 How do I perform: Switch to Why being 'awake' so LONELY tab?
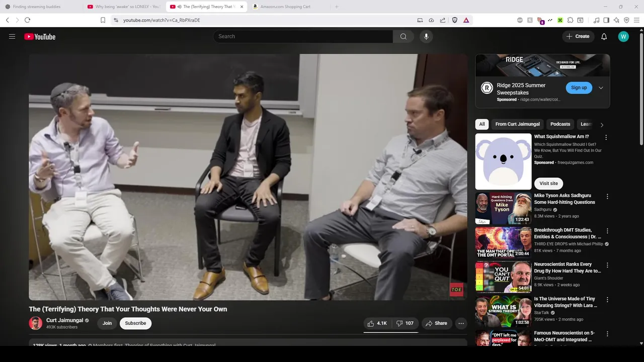click(x=123, y=7)
